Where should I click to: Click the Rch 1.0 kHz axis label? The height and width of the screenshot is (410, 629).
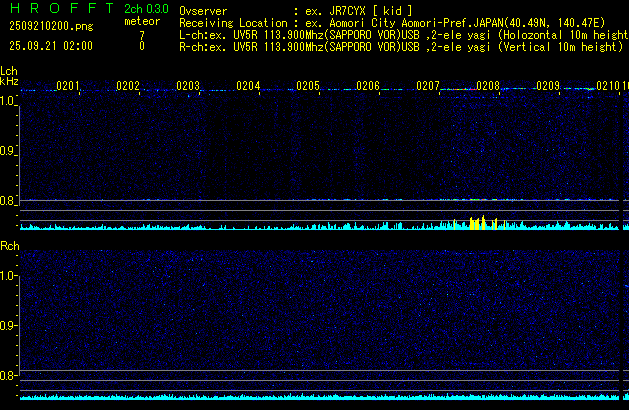click(x=8, y=276)
